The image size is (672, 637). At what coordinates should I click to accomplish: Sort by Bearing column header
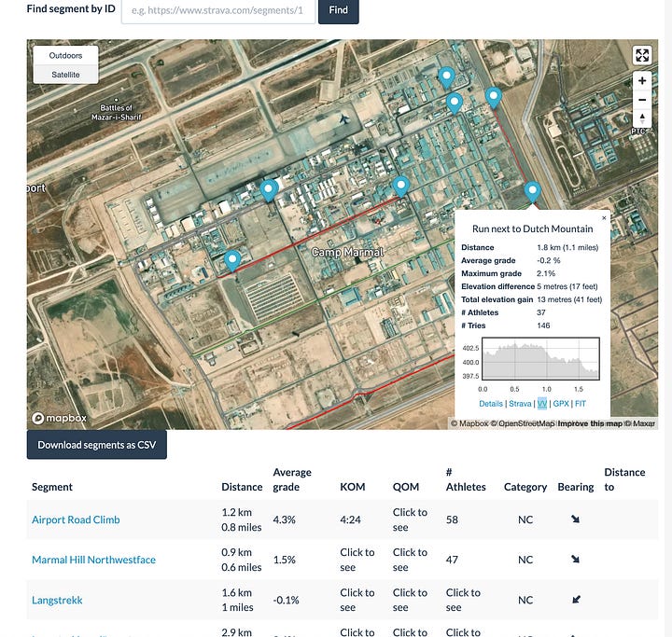point(576,487)
